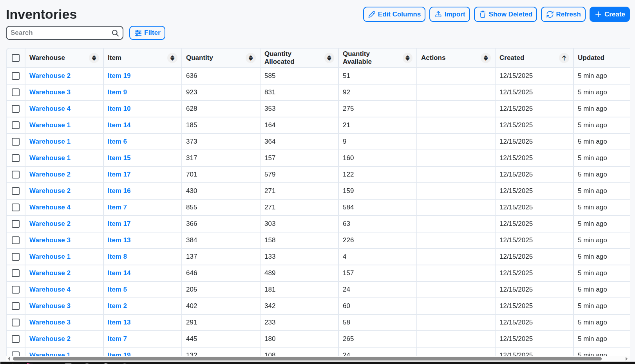Click the trash icon on Show Deleted

(482, 14)
